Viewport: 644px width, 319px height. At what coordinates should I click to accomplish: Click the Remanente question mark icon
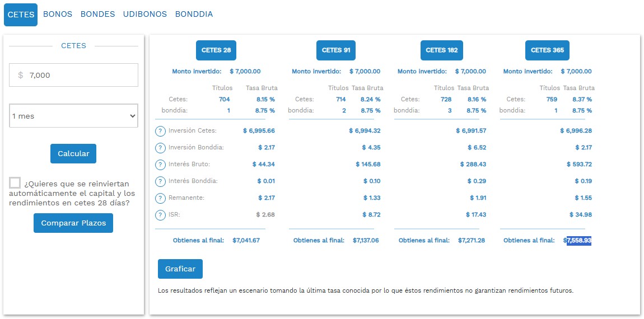tap(161, 198)
